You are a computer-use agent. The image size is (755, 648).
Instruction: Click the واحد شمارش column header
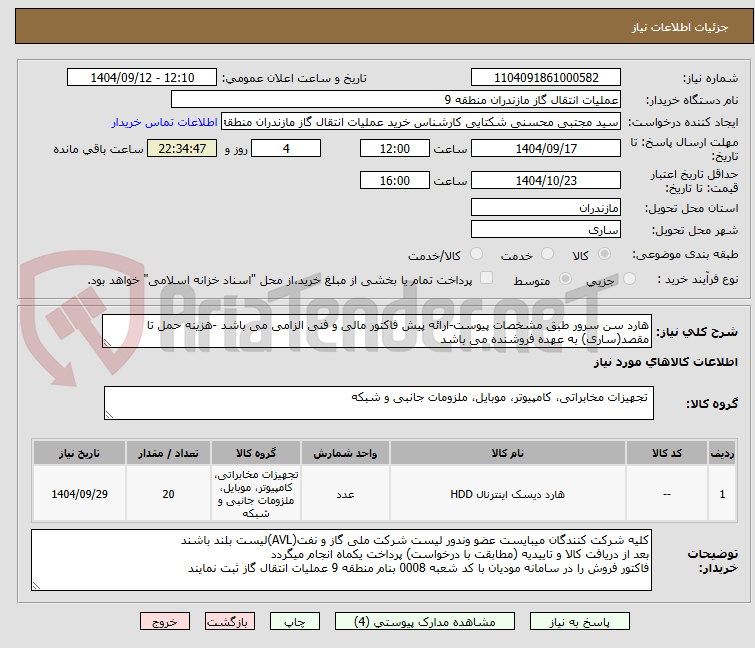pyautogui.click(x=345, y=453)
